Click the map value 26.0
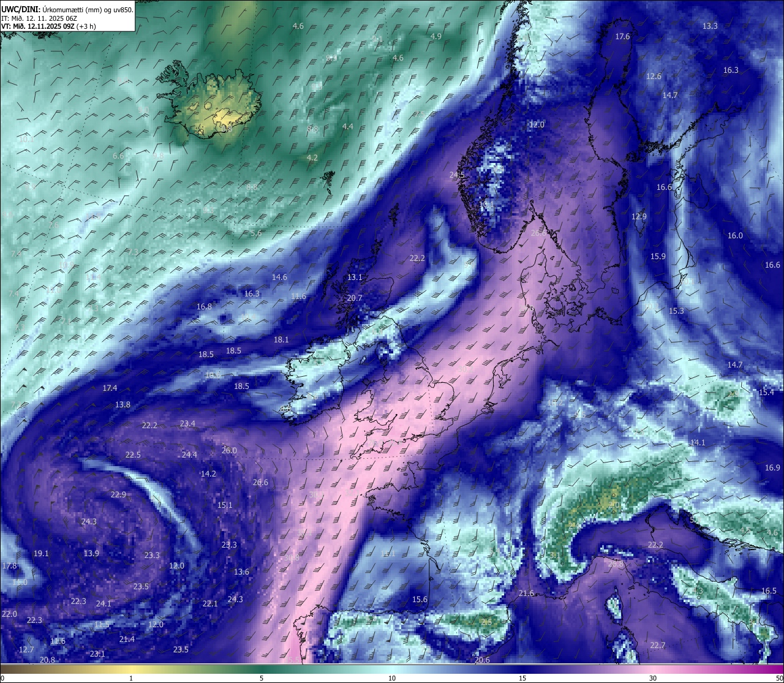This screenshot has height=683, width=784. tap(229, 450)
